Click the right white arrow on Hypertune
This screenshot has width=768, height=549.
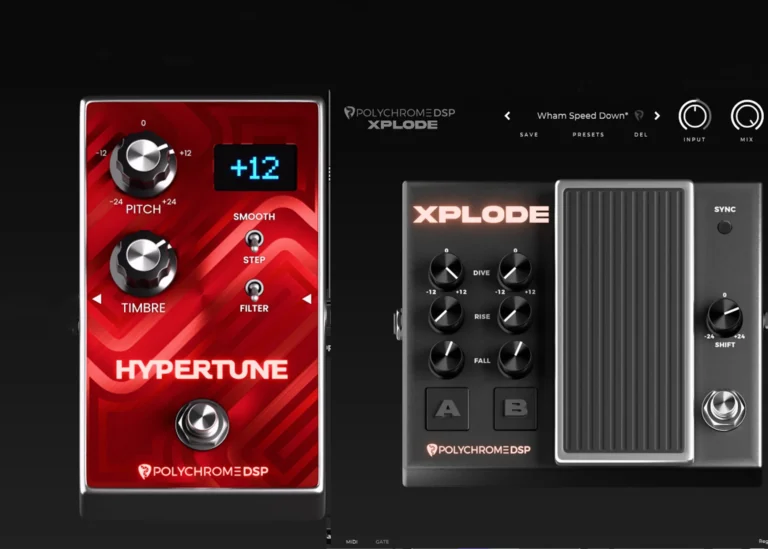[307, 298]
